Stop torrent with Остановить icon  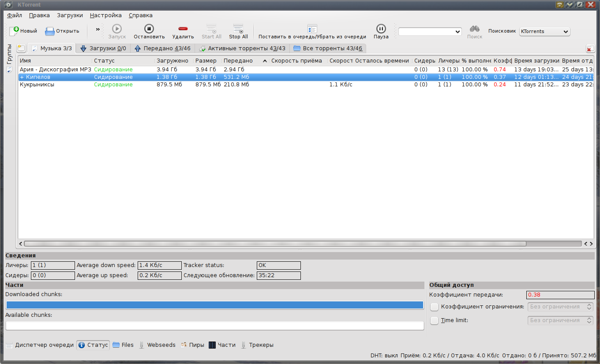pyautogui.click(x=149, y=29)
